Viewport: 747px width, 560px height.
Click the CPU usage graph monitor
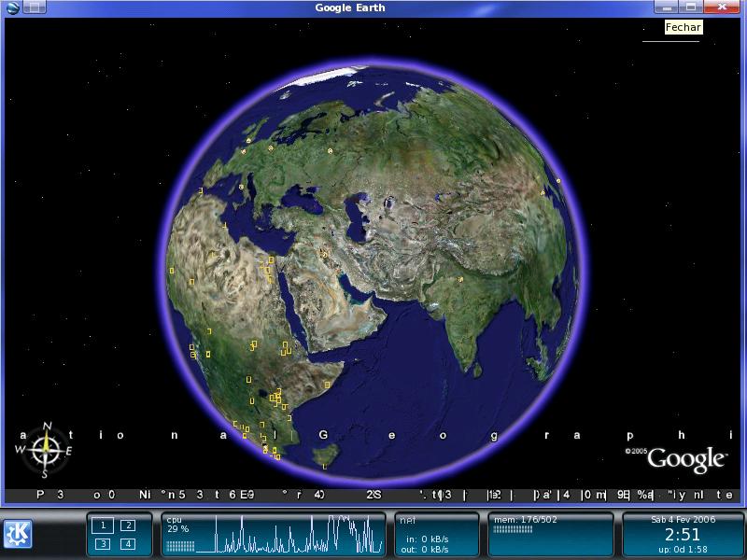(x=289, y=534)
